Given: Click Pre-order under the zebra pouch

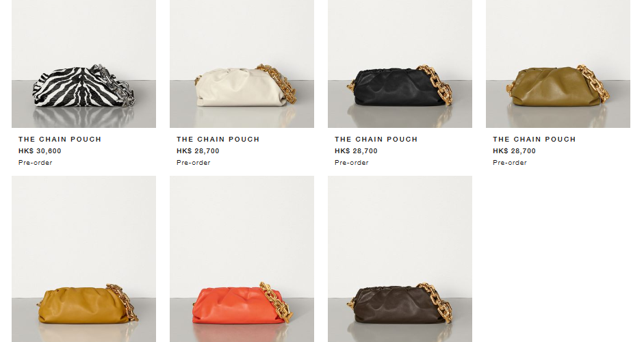Looking at the screenshot, I should tap(36, 163).
